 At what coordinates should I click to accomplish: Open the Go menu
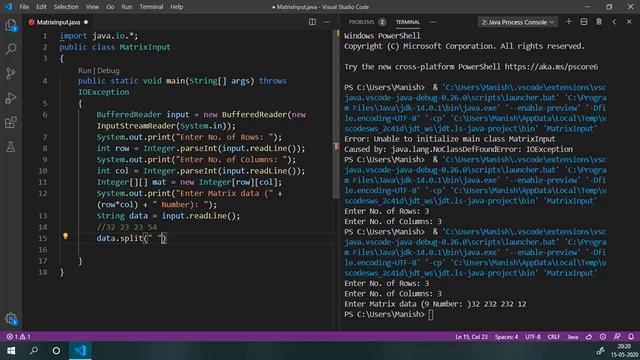coord(110,7)
